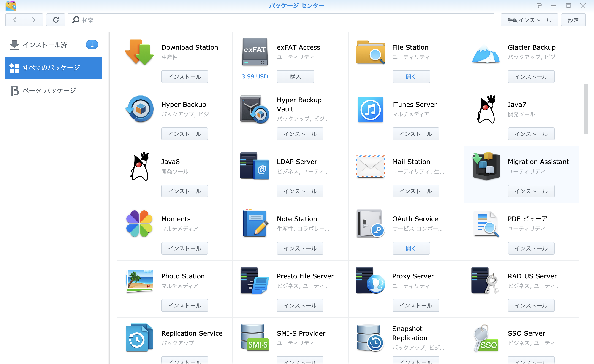This screenshot has height=364, width=594.
Task: Click the Moments colorful flower icon
Action: [x=139, y=224]
